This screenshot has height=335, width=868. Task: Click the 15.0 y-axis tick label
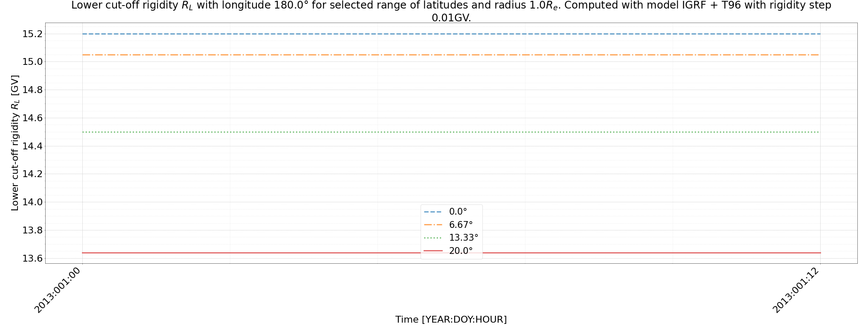[32, 62]
